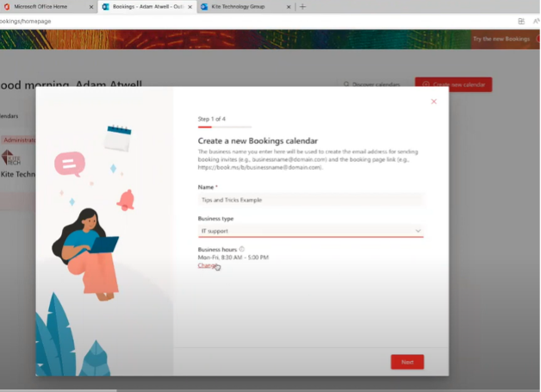Viewport: 541px width, 392px height.
Task: Open a new browser tab
Action: pyautogui.click(x=302, y=7)
